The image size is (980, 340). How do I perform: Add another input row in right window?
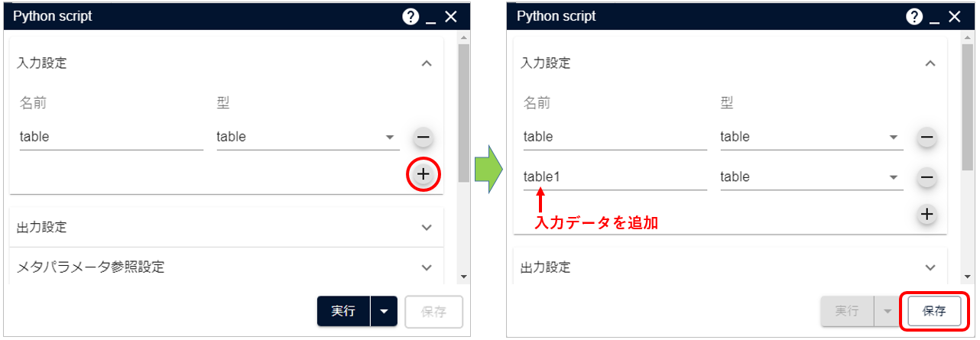click(926, 214)
